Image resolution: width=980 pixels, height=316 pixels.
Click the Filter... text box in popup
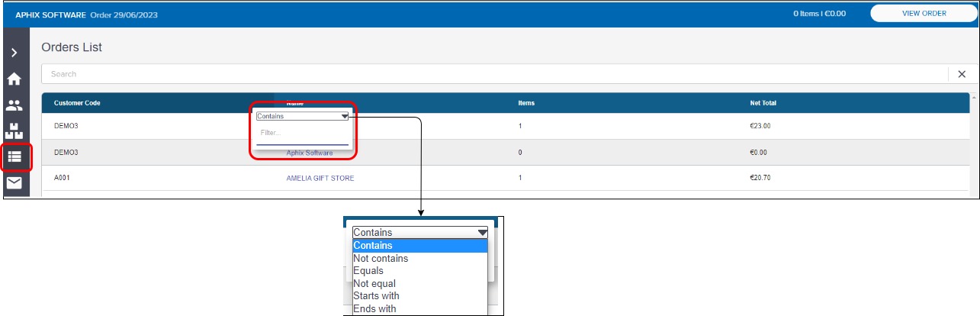pyautogui.click(x=302, y=134)
